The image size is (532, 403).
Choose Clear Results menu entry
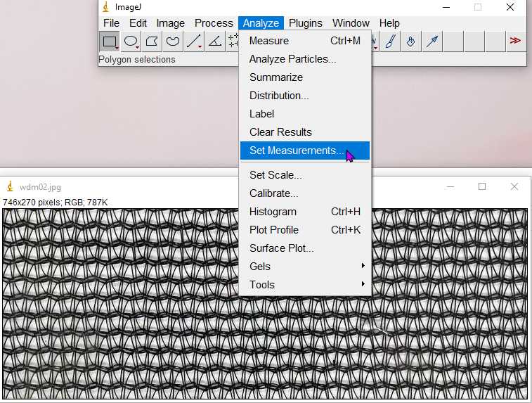click(305, 132)
